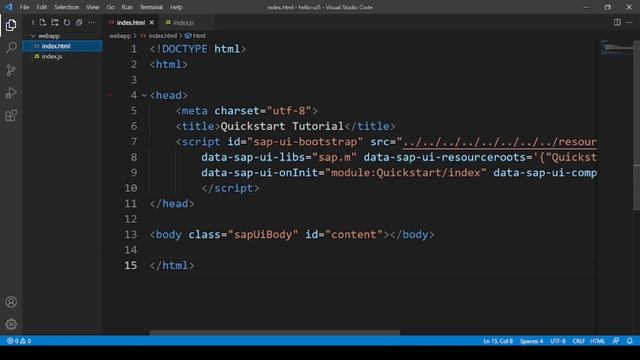This screenshot has height=360, width=640.
Task: Switch to the index.html editor tab
Action: 131,22
